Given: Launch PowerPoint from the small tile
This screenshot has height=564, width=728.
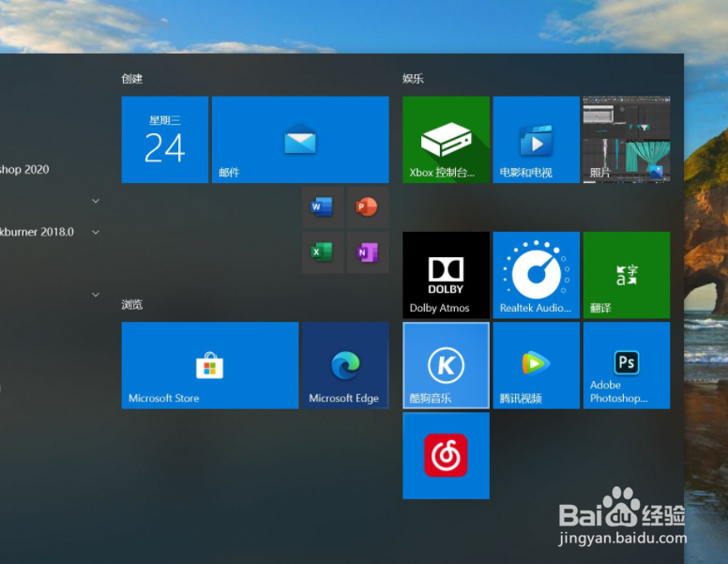Looking at the screenshot, I should pyautogui.click(x=368, y=207).
